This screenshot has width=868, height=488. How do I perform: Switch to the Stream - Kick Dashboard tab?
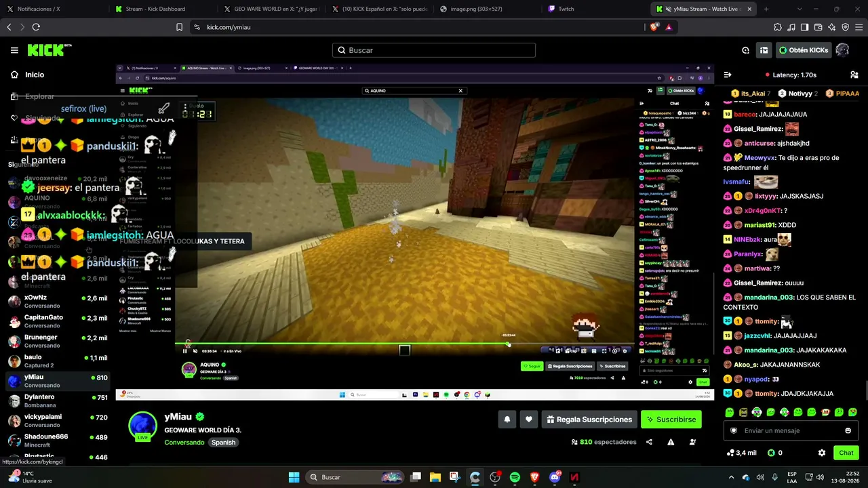(163, 9)
